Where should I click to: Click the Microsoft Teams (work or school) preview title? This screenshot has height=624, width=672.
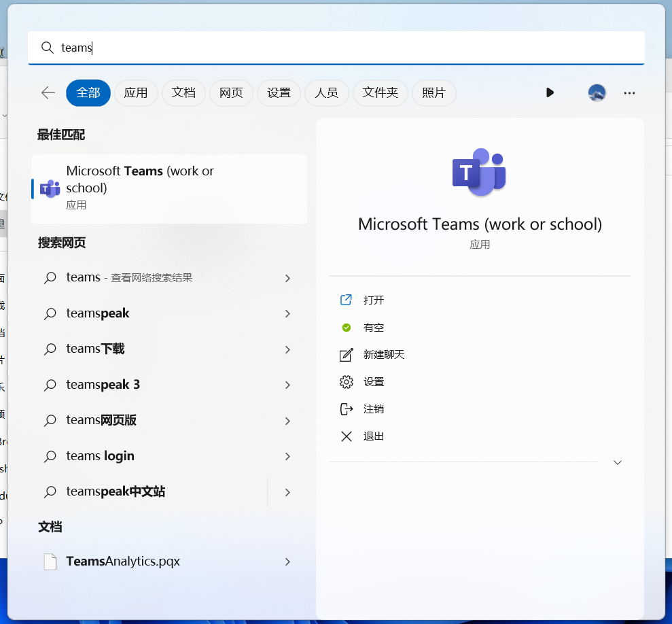[x=480, y=224]
